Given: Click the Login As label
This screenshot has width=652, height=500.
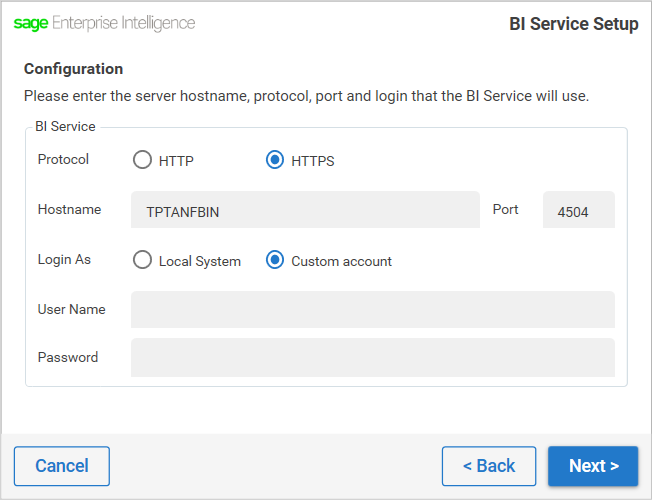Looking at the screenshot, I should (x=64, y=260).
